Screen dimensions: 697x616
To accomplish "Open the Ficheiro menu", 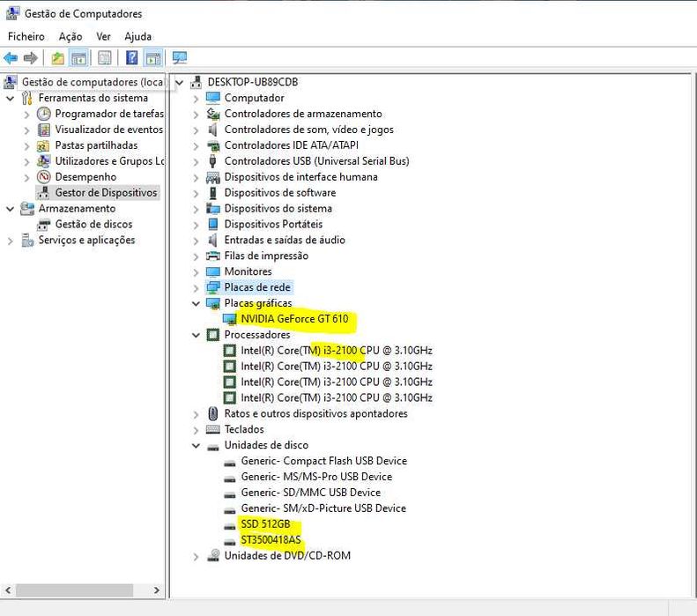I will point(26,36).
